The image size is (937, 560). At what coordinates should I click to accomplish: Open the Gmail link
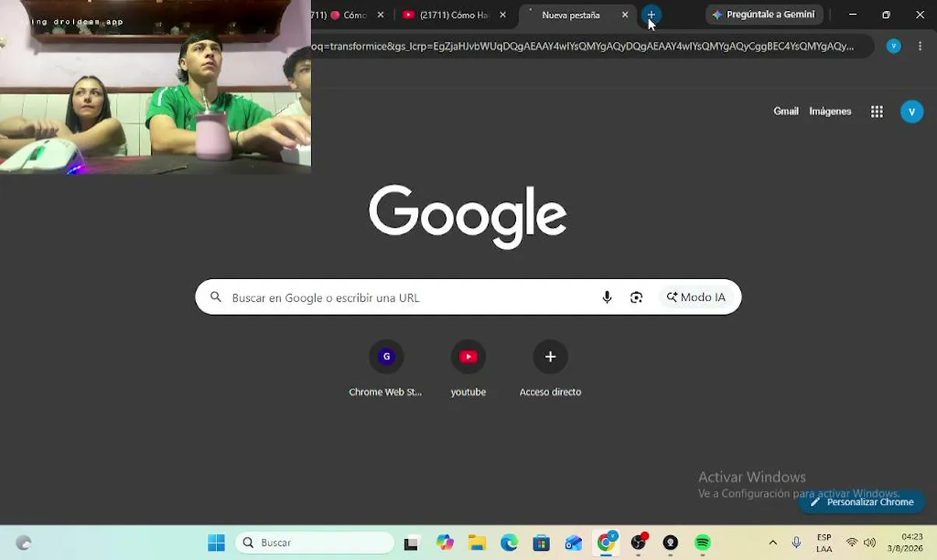pos(786,111)
